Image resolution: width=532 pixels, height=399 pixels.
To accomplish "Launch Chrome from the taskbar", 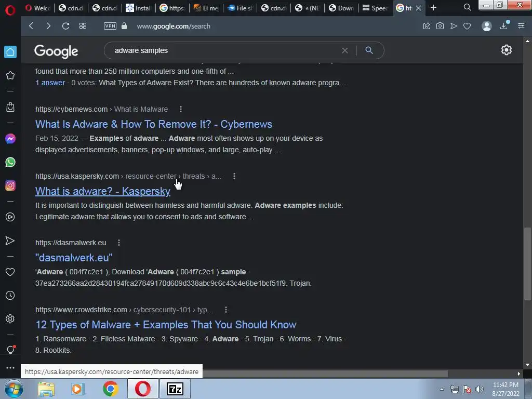I will [x=110, y=389].
